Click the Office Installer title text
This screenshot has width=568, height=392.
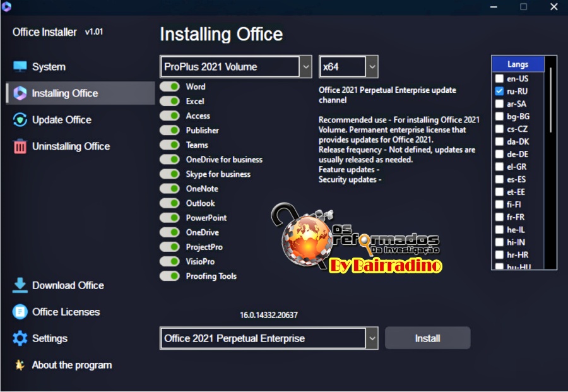(x=45, y=32)
